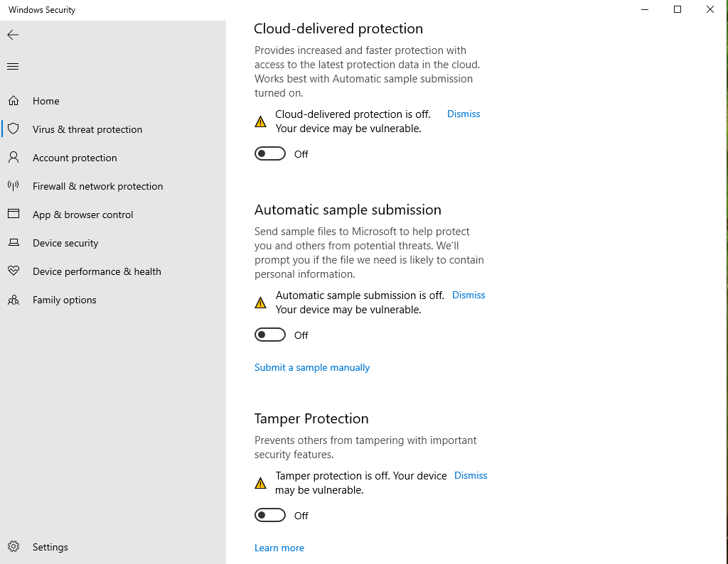Click the back arrow icon

click(13, 35)
